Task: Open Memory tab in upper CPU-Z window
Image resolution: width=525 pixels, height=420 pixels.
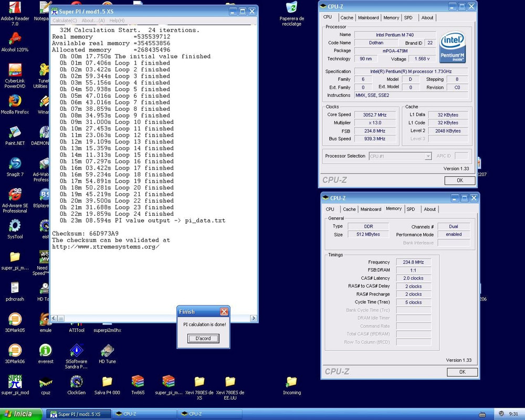Action: point(391,18)
